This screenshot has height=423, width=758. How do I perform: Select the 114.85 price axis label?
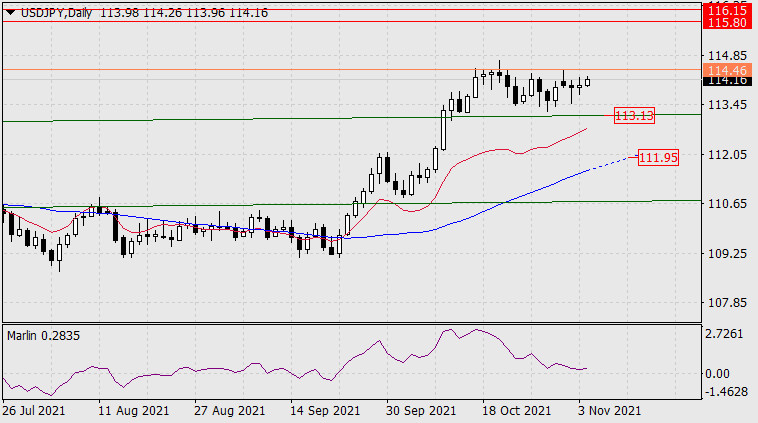click(727, 56)
